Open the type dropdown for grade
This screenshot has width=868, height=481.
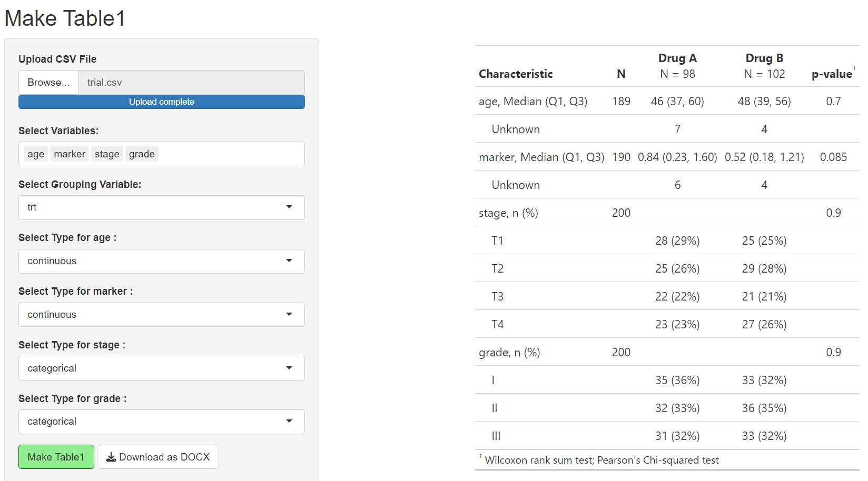(x=161, y=422)
